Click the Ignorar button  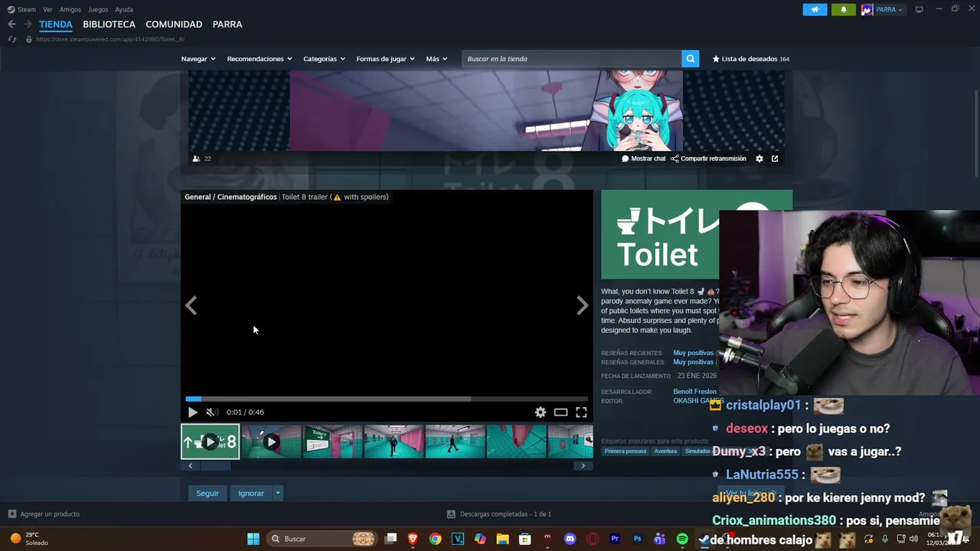251,493
